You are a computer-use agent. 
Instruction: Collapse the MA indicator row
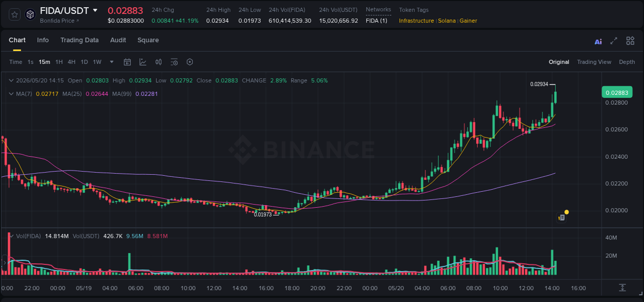[11, 94]
